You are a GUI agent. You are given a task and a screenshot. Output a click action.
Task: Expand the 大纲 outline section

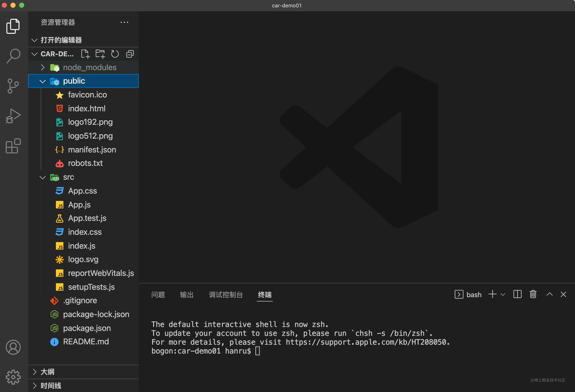coord(83,372)
